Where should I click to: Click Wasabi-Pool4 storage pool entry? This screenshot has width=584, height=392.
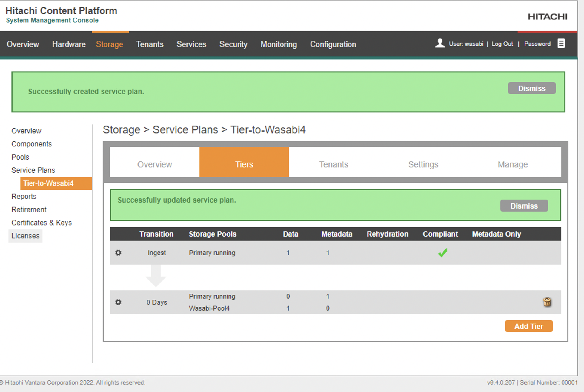(x=209, y=308)
